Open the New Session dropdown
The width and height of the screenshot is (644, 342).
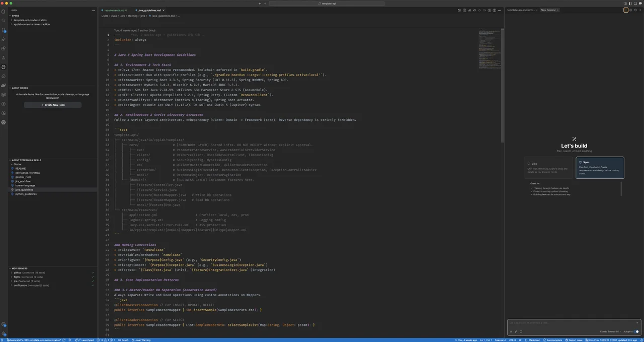[549, 10]
